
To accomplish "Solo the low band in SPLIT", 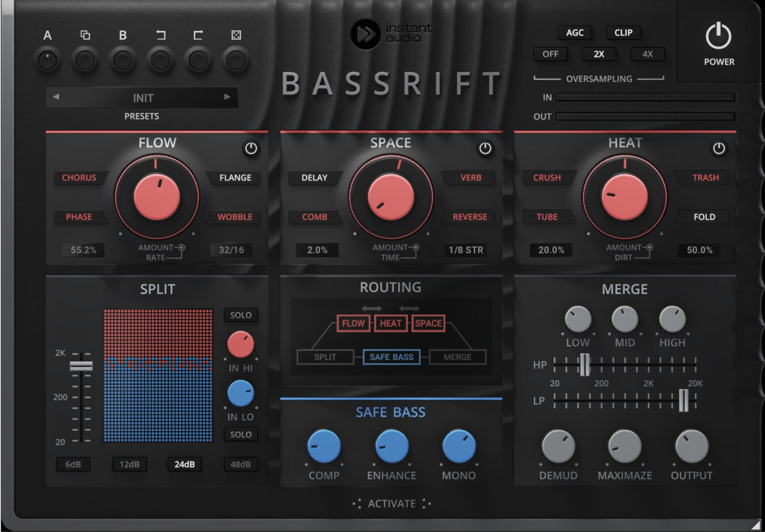I will 241,435.
